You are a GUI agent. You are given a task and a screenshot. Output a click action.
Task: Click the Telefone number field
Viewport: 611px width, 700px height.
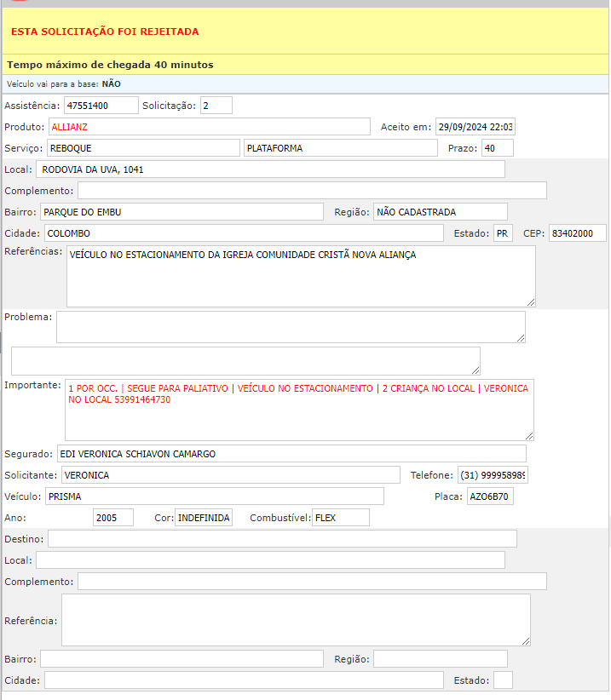(493, 474)
